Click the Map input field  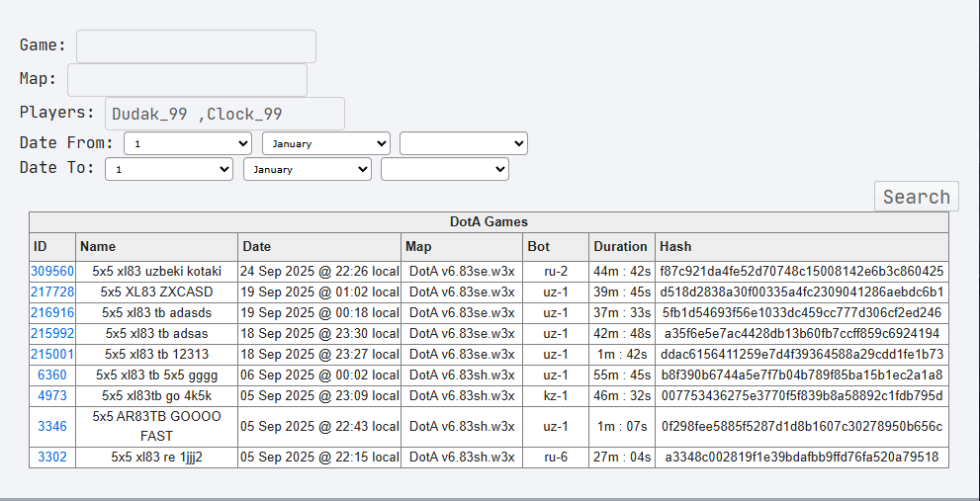[188, 80]
